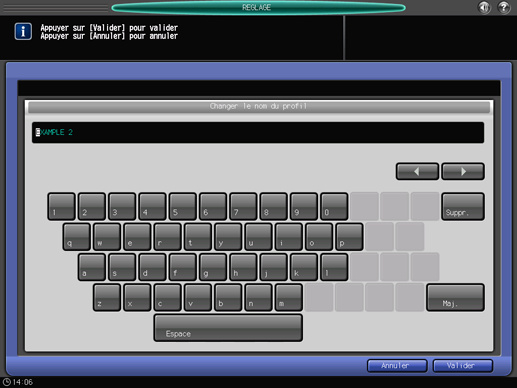Click the speaker sound icon

pos(484,7)
